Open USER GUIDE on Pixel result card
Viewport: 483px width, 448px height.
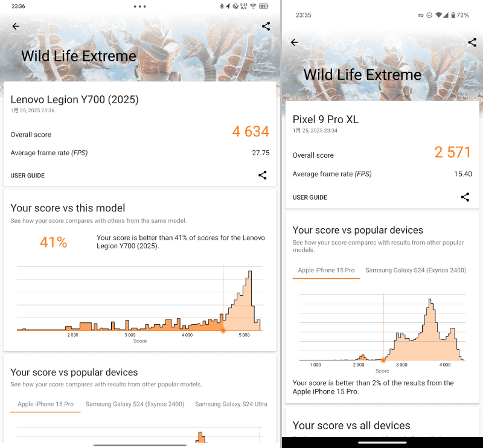(310, 197)
